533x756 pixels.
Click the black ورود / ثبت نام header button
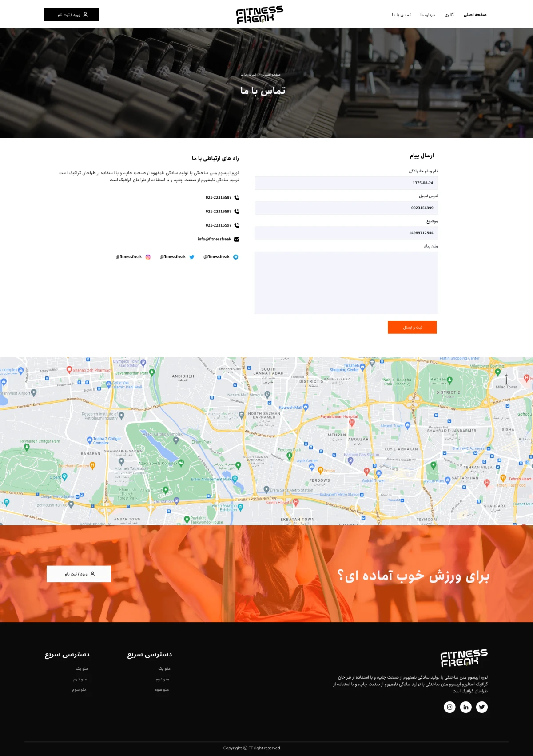point(72,15)
